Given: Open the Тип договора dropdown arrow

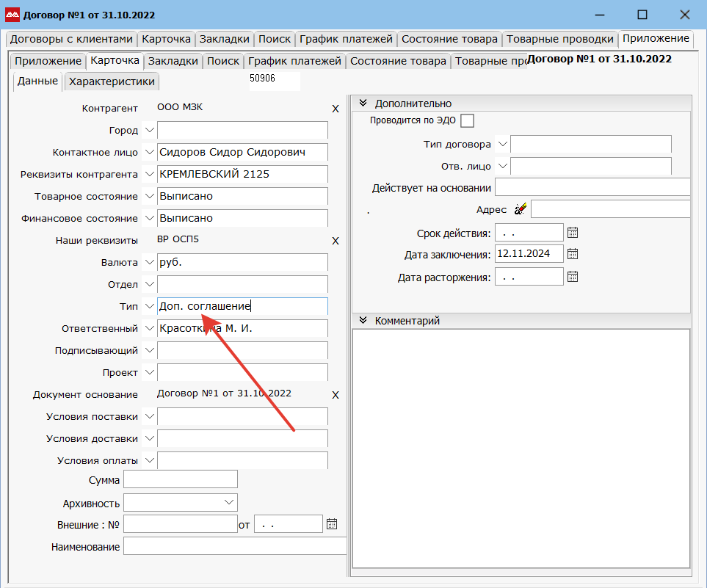Looking at the screenshot, I should point(502,145).
